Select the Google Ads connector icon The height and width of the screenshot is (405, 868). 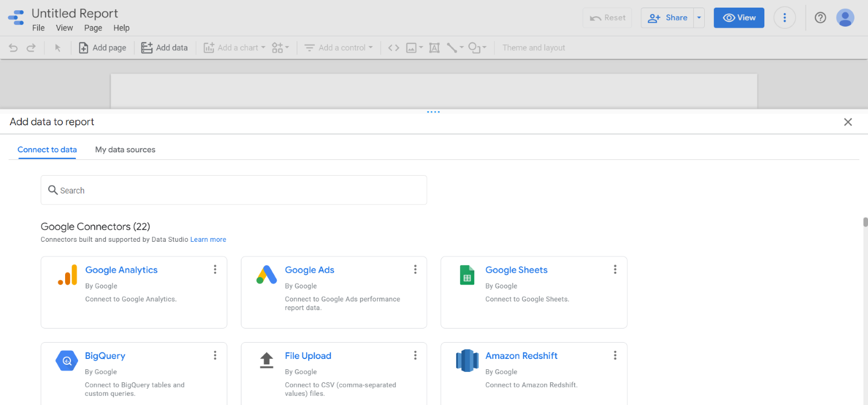click(266, 275)
